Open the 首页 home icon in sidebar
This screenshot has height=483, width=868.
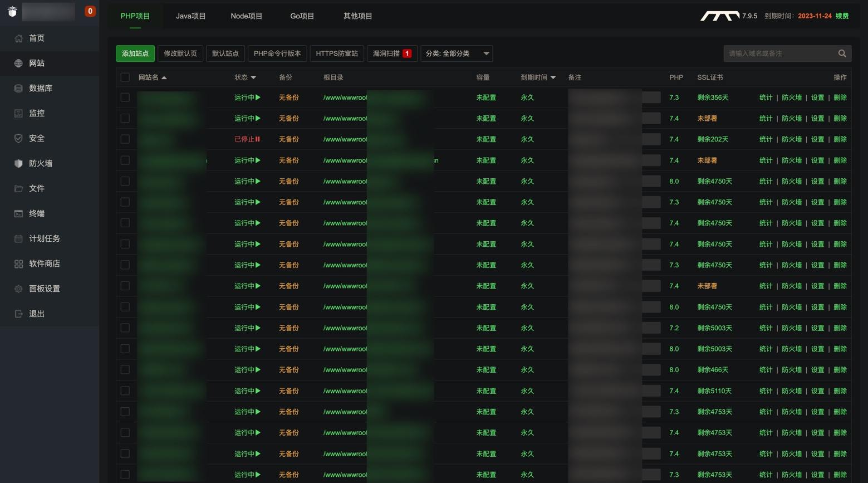[x=18, y=38]
